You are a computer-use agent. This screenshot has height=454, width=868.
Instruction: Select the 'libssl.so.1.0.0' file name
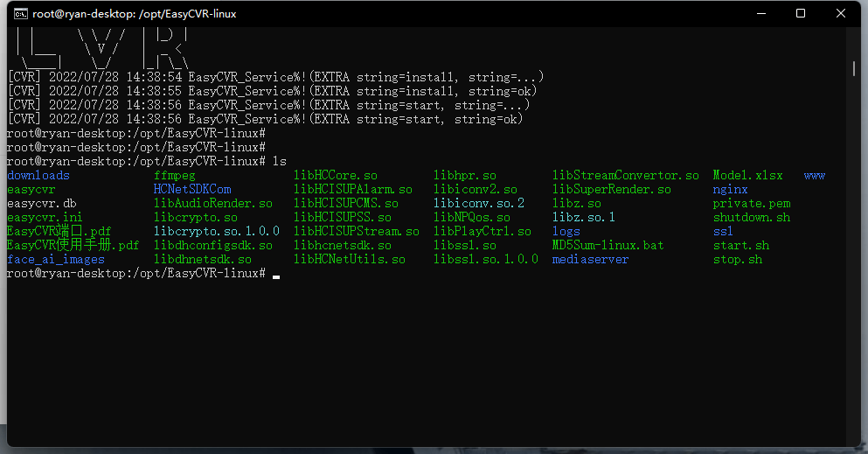(x=486, y=260)
